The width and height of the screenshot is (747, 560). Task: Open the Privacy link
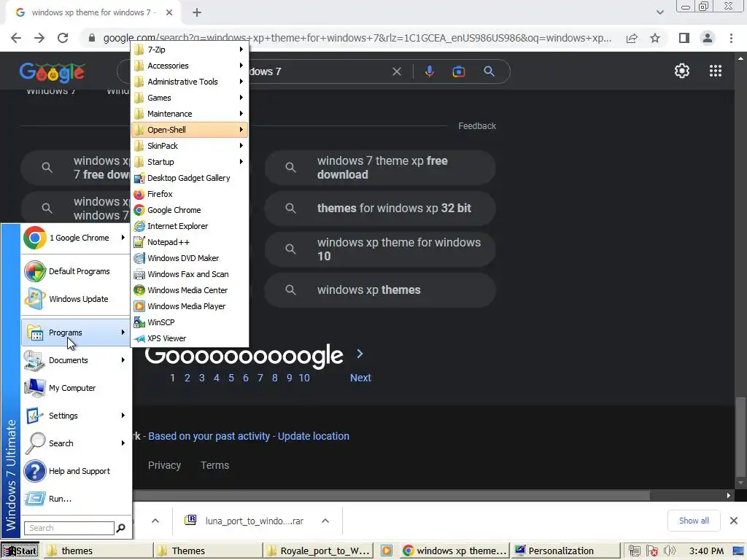(x=164, y=465)
